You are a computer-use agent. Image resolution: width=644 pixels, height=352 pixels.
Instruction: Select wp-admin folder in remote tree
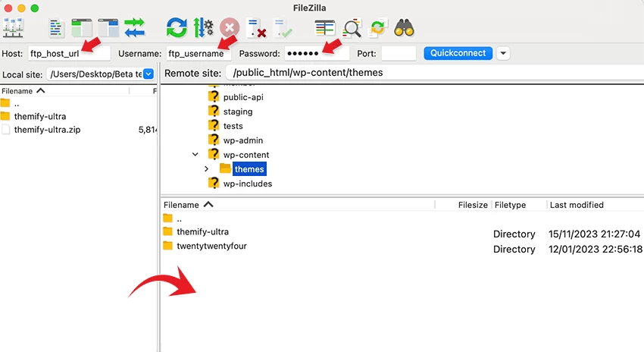tap(242, 140)
